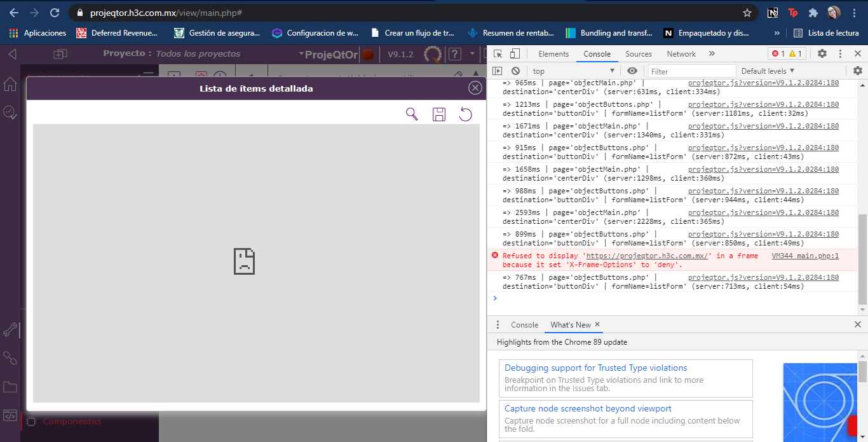Expand more DevTools tabs chevron

tap(712, 54)
